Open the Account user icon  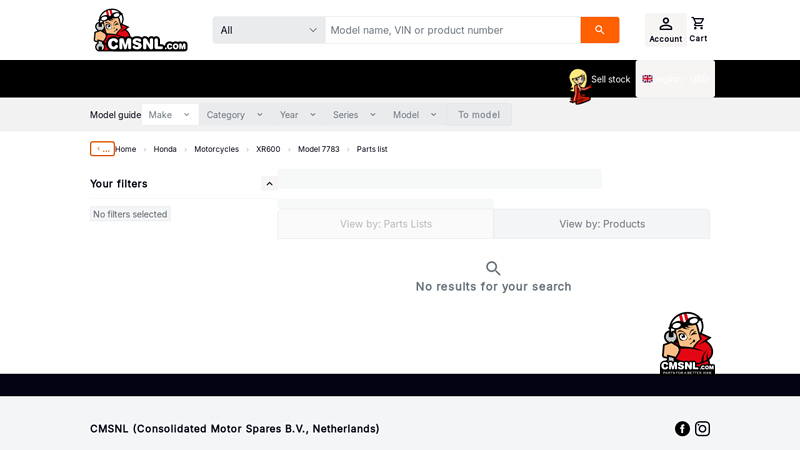pyautogui.click(x=665, y=30)
